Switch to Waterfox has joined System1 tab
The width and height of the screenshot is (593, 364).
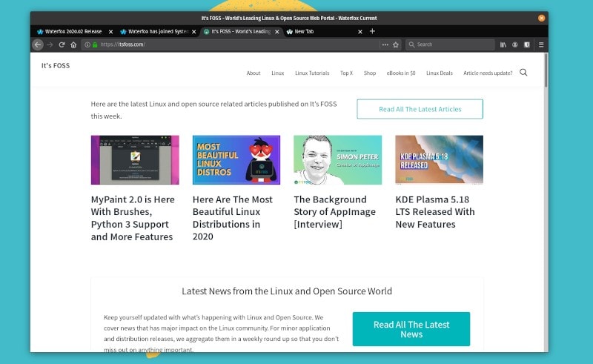click(158, 31)
